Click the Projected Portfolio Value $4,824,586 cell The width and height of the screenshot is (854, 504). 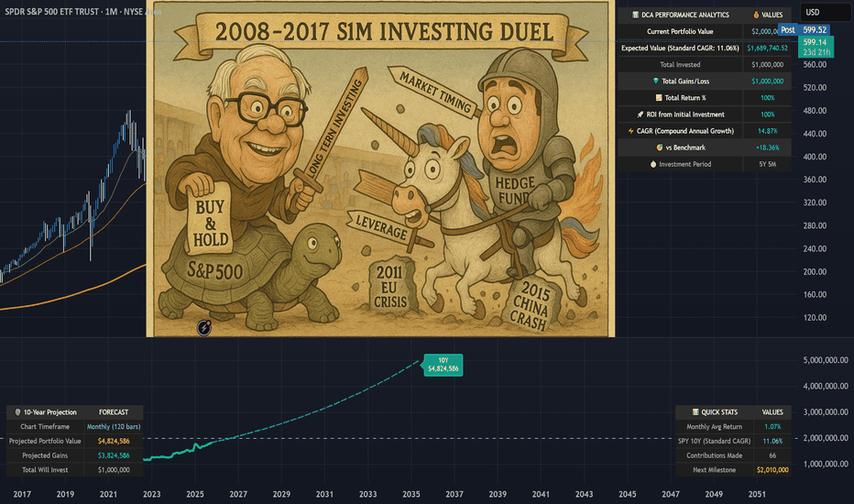click(x=114, y=441)
